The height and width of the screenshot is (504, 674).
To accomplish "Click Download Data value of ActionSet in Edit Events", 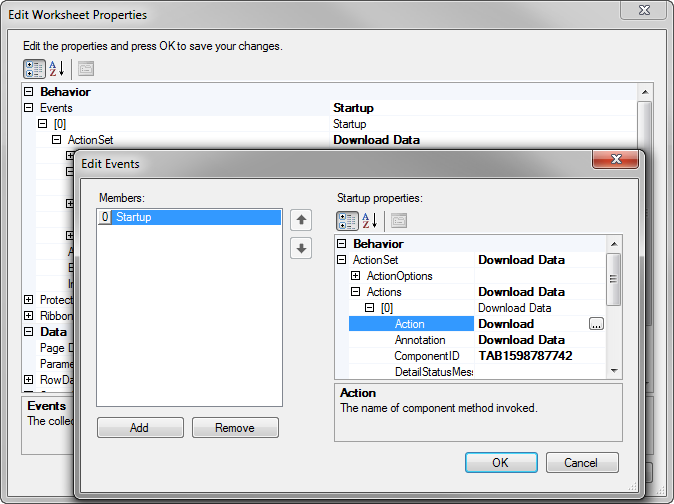I will [521, 260].
